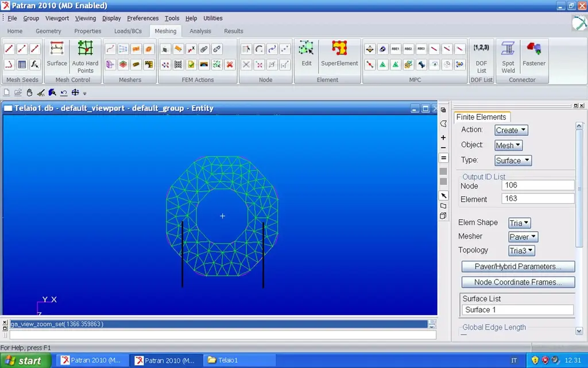Click the new file icon in quick toolbar

6,93
